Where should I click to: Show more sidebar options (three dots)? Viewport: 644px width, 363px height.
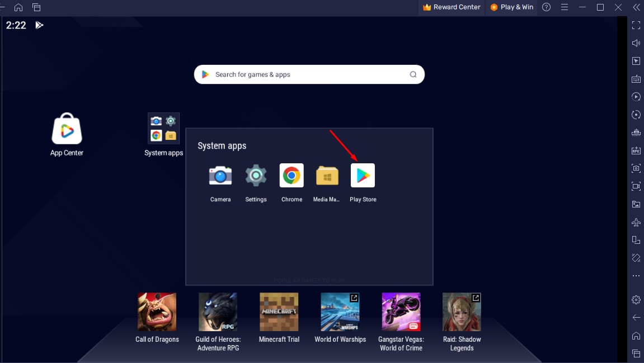636,276
